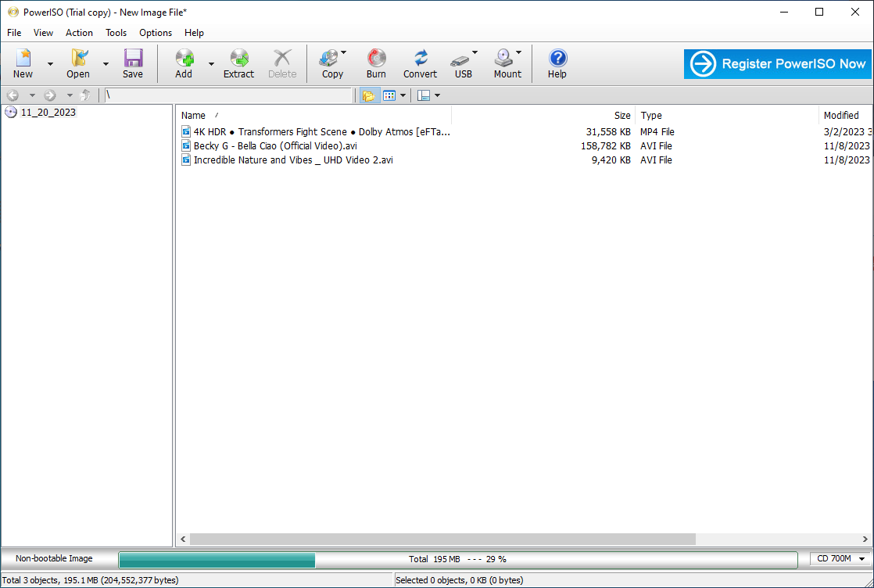
Task: Select the 11_20_2023 tree node
Action: [48, 113]
